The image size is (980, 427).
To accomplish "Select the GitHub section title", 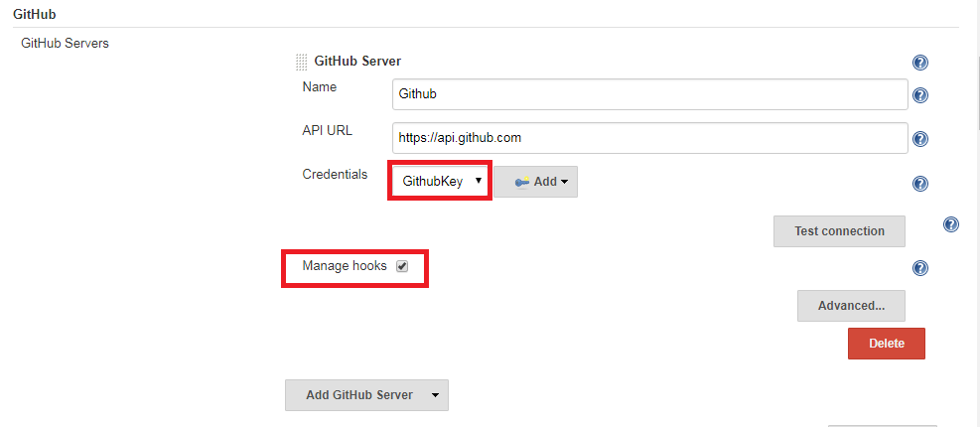I will (35, 13).
